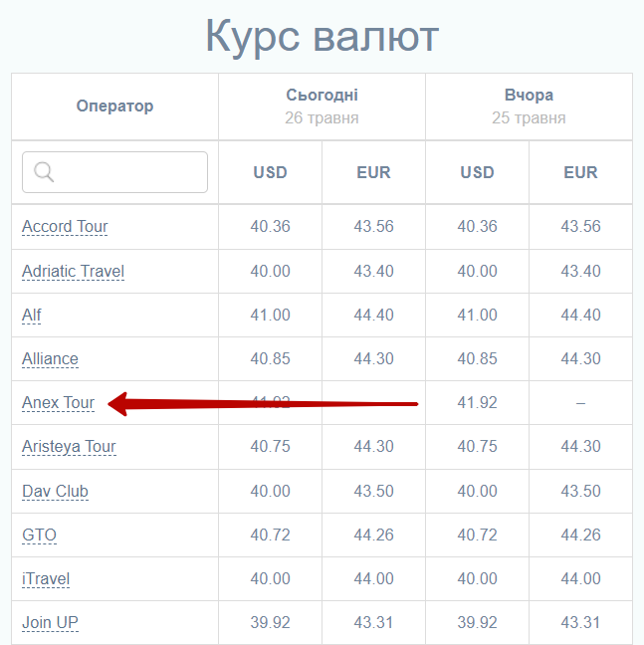
Task: Open the Anex Tour operator link
Action: coord(58,403)
